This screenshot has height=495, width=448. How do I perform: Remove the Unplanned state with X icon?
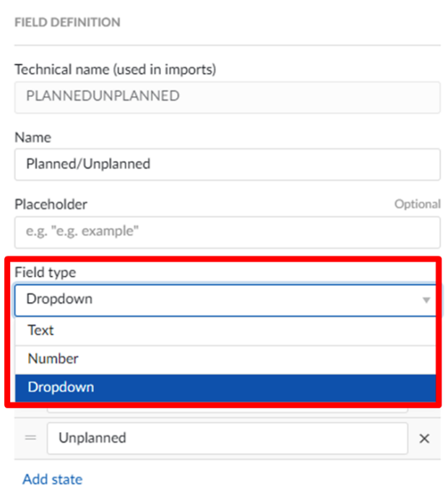click(425, 439)
